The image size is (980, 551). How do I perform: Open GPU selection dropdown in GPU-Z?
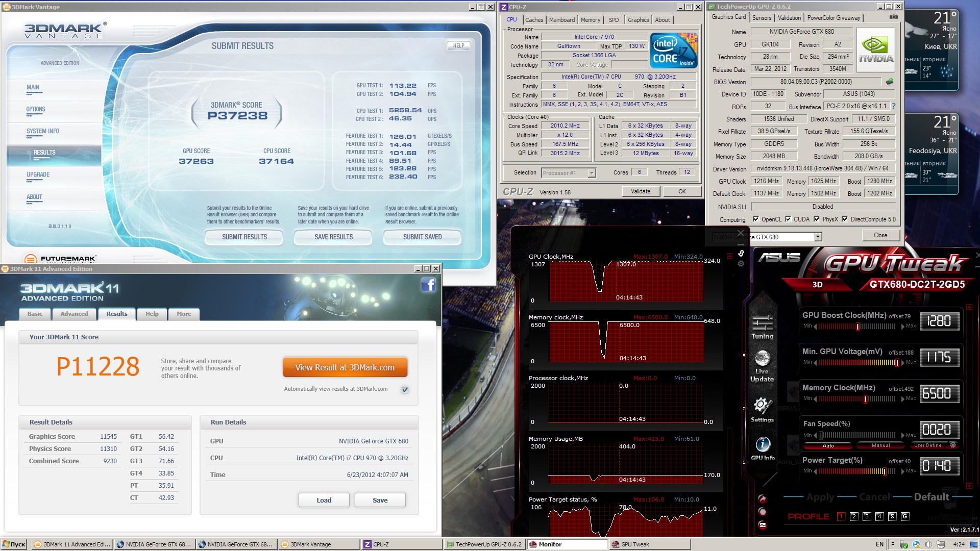[818, 237]
